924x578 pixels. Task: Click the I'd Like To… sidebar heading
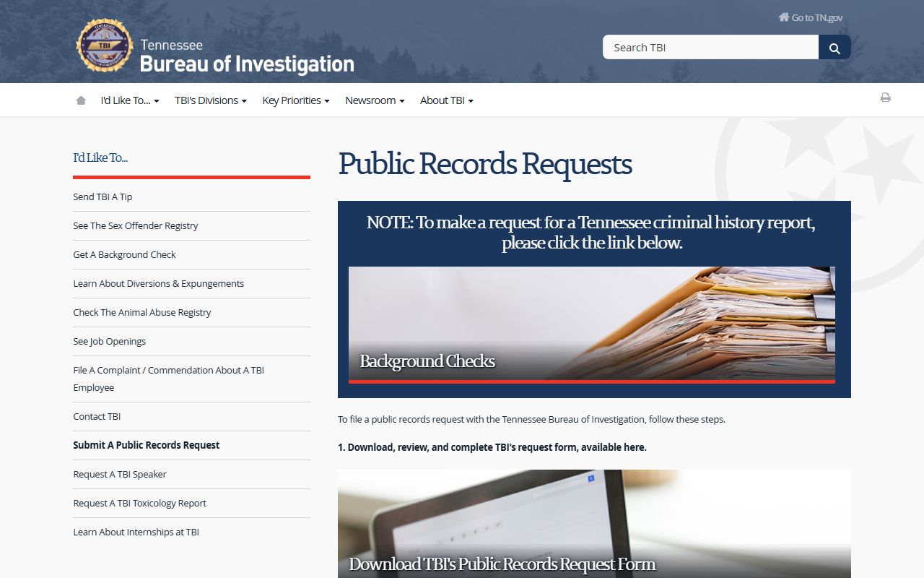(x=100, y=158)
